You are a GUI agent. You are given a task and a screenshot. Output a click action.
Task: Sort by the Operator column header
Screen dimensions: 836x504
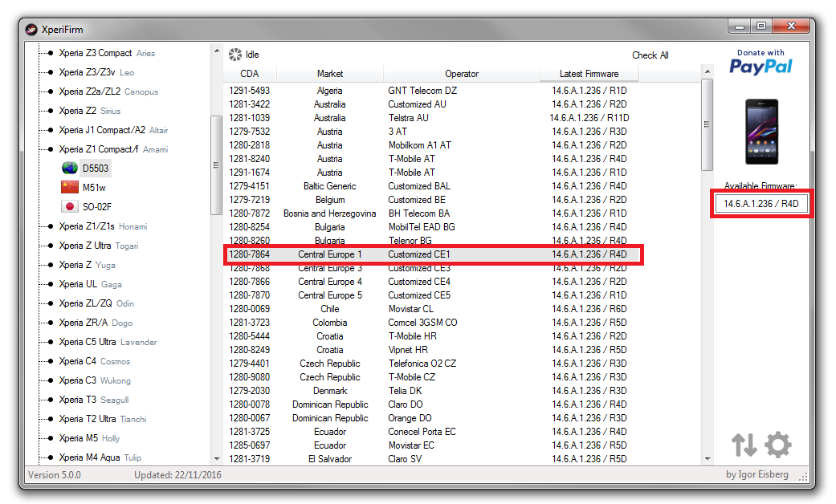pos(461,74)
